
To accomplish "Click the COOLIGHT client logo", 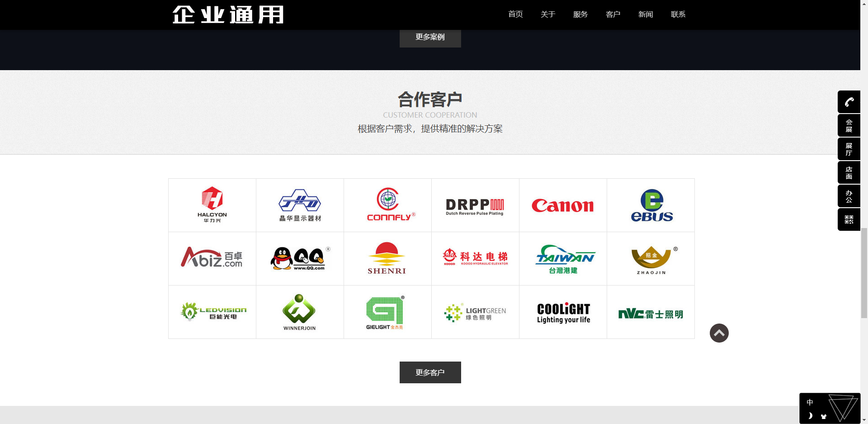I will [563, 312].
